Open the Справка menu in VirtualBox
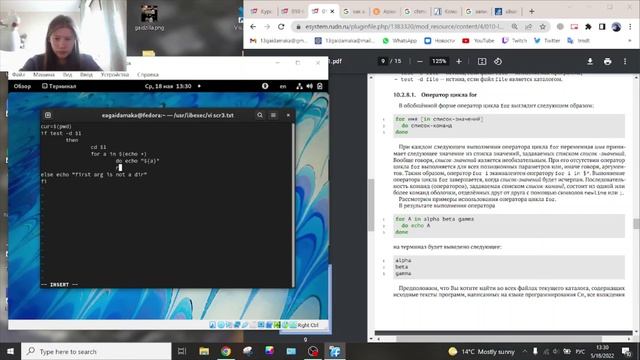 [x=148, y=75]
